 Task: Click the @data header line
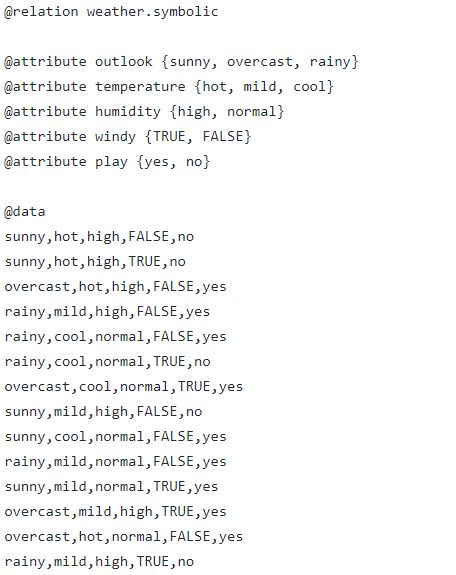tap(25, 212)
